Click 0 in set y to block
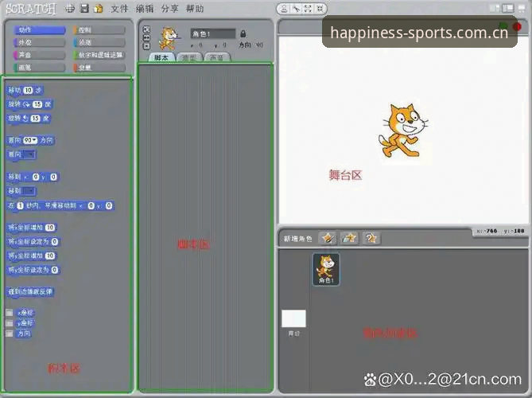 coord(54,270)
